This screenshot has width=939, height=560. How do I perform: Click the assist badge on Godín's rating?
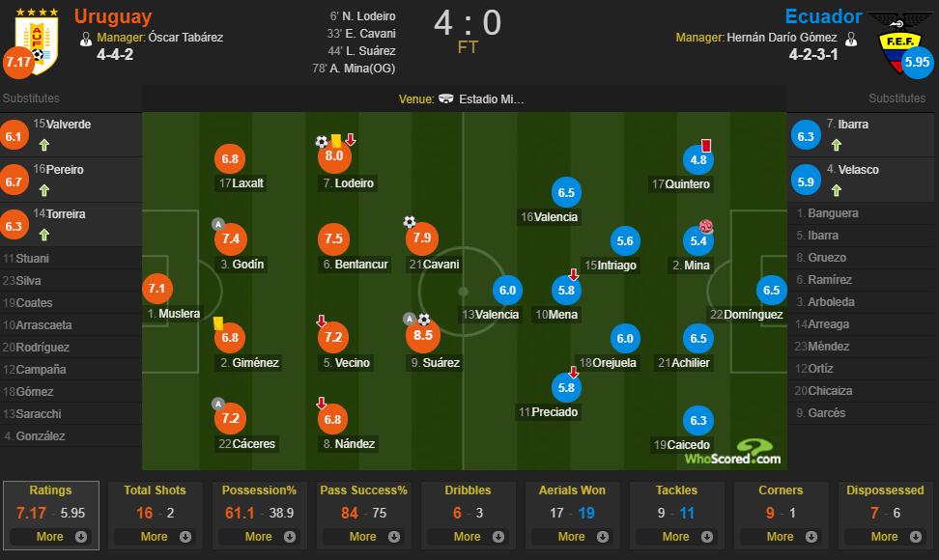click(218, 224)
